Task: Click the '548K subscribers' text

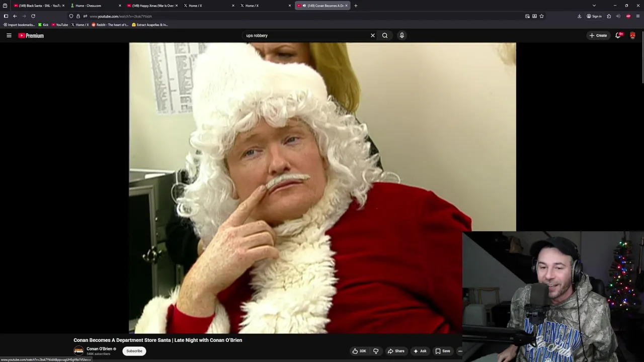Action: [x=98, y=354]
